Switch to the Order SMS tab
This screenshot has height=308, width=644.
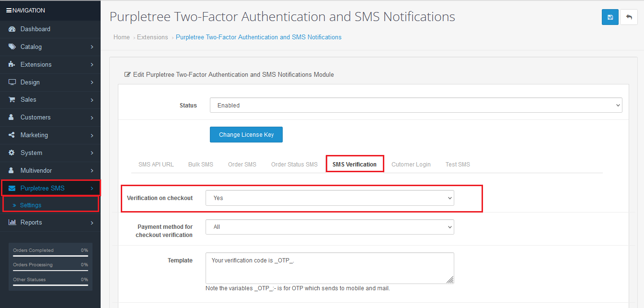[x=242, y=164]
